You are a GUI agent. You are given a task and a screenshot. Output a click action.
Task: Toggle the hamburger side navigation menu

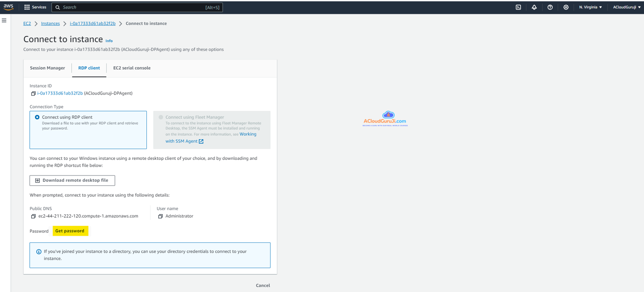click(4, 21)
